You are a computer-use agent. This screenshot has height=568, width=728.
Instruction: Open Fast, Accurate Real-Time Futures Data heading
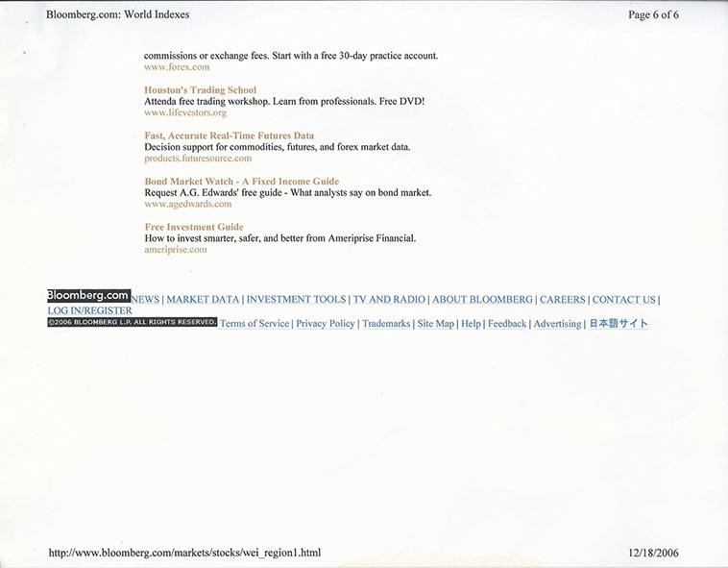(229, 136)
